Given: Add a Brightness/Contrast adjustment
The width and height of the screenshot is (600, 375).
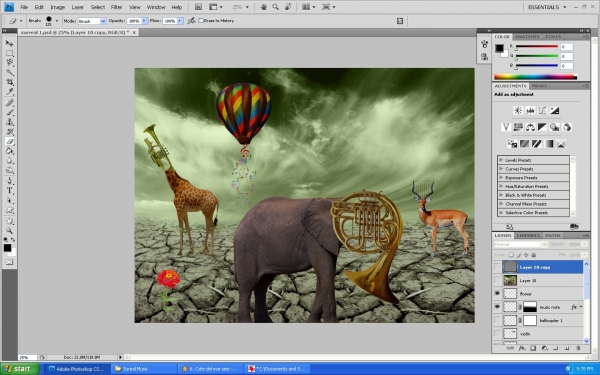Looking at the screenshot, I should coord(518,111).
